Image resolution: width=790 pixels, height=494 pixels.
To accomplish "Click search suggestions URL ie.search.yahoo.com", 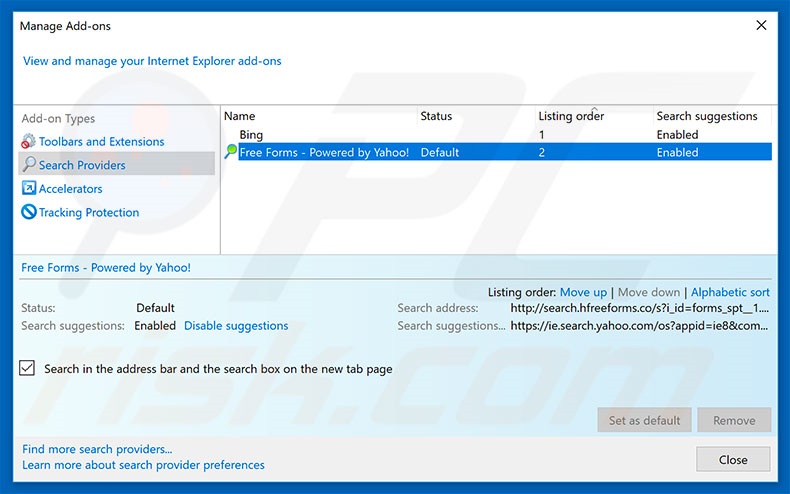I will point(639,326).
